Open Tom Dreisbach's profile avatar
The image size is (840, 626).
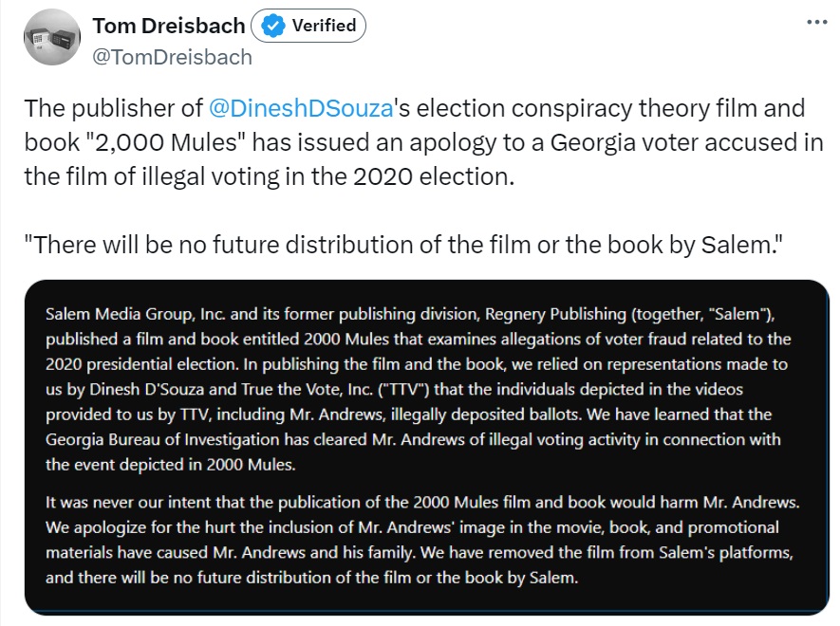pos(52,38)
